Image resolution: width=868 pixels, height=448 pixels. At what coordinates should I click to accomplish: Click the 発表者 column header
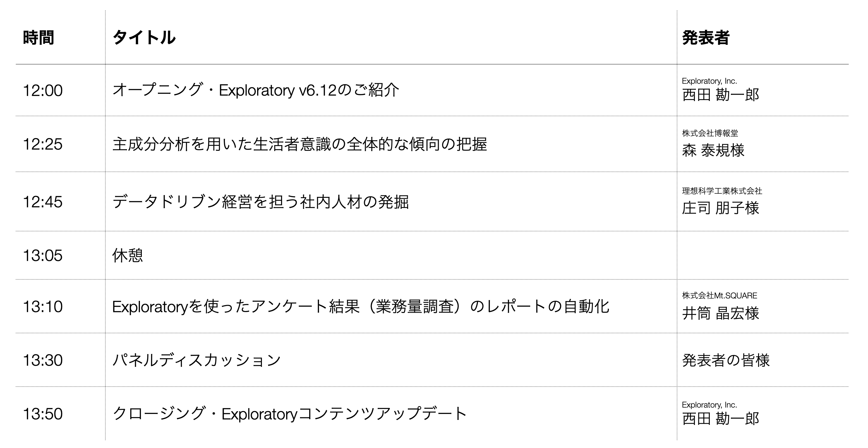coord(706,38)
